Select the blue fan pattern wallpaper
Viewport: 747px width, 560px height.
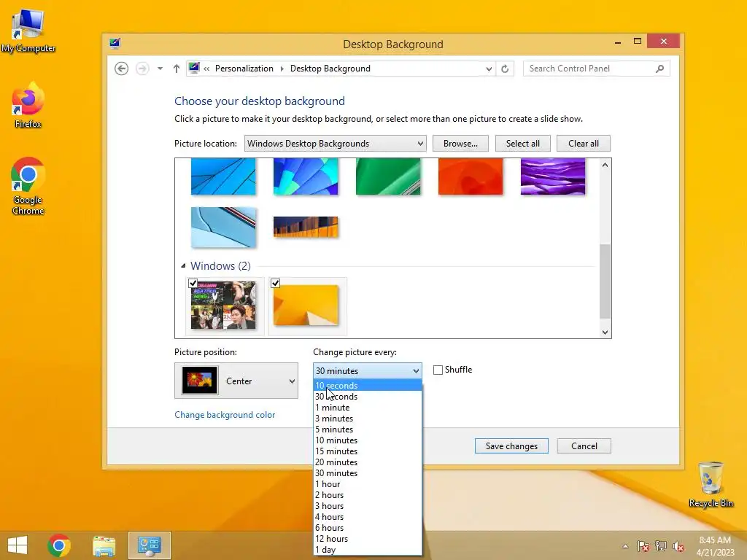(306, 176)
